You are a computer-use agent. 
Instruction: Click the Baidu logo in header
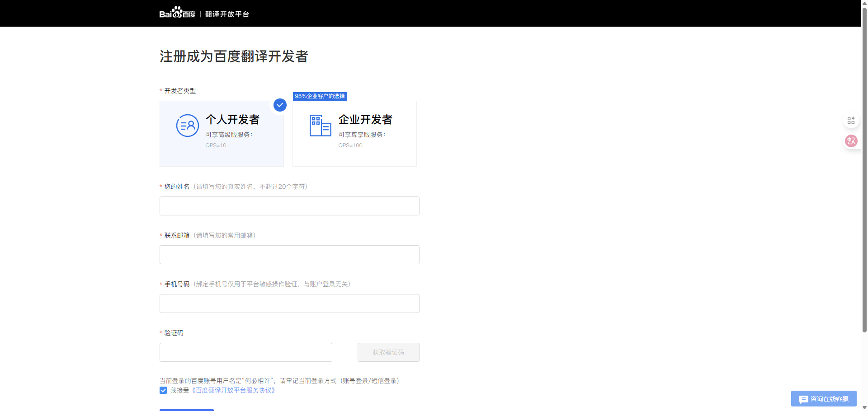pyautogui.click(x=177, y=13)
